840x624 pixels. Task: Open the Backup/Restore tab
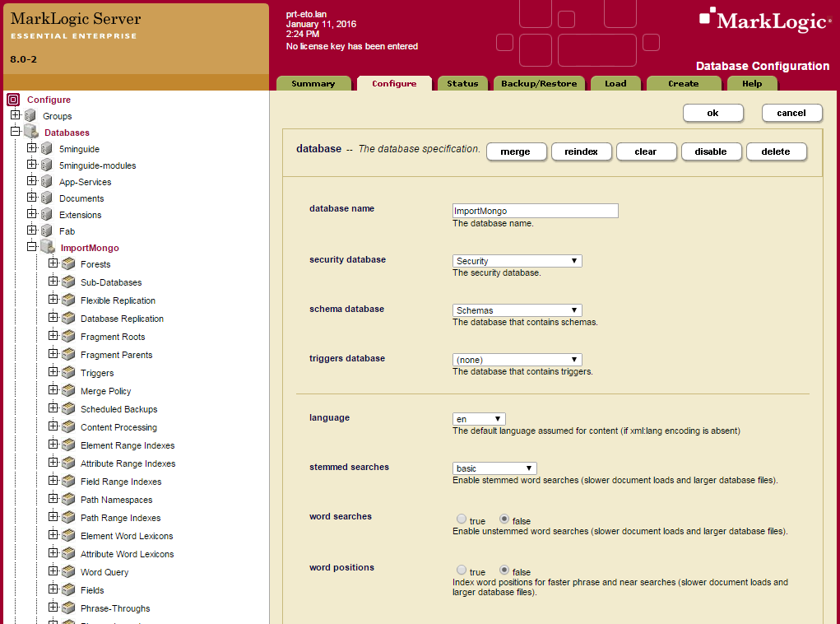[x=539, y=84]
